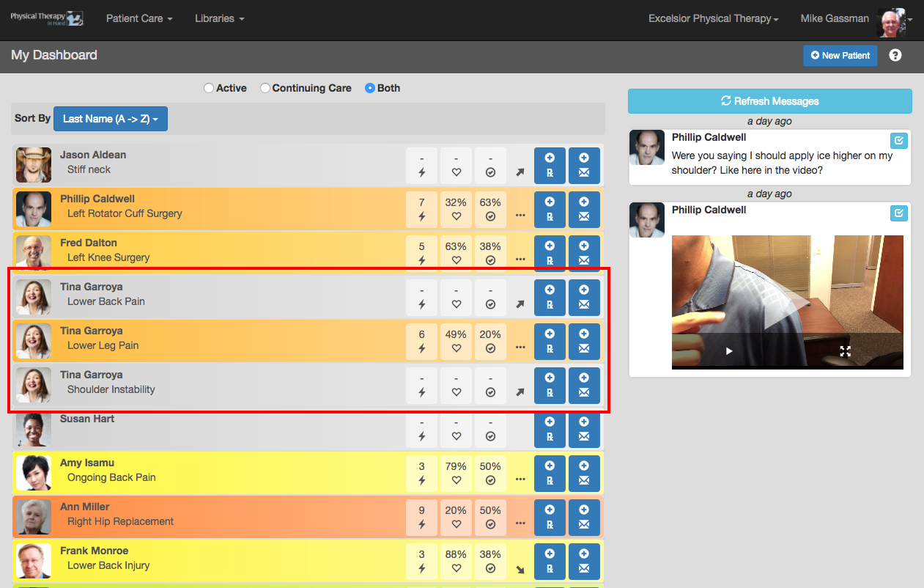
Task: Open more options for Fred Dalton
Action: click(520, 258)
